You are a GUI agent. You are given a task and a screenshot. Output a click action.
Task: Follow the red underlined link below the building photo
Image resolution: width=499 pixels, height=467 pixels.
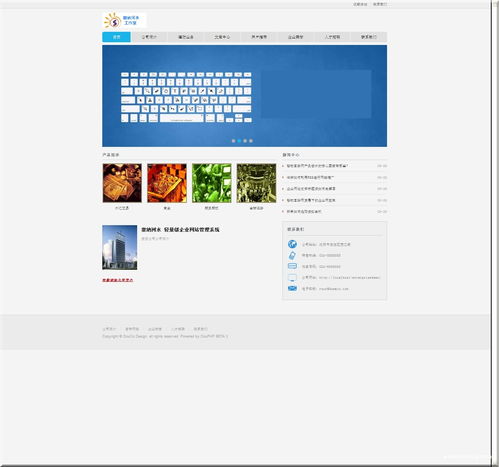click(x=118, y=280)
